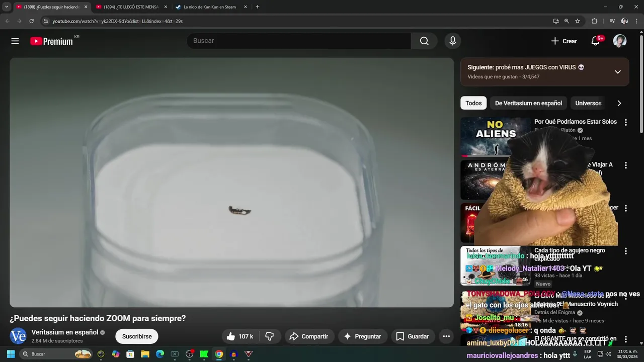Screen dimensions: 644x362
Task: Click the search magnifier button
Action: pos(424,41)
